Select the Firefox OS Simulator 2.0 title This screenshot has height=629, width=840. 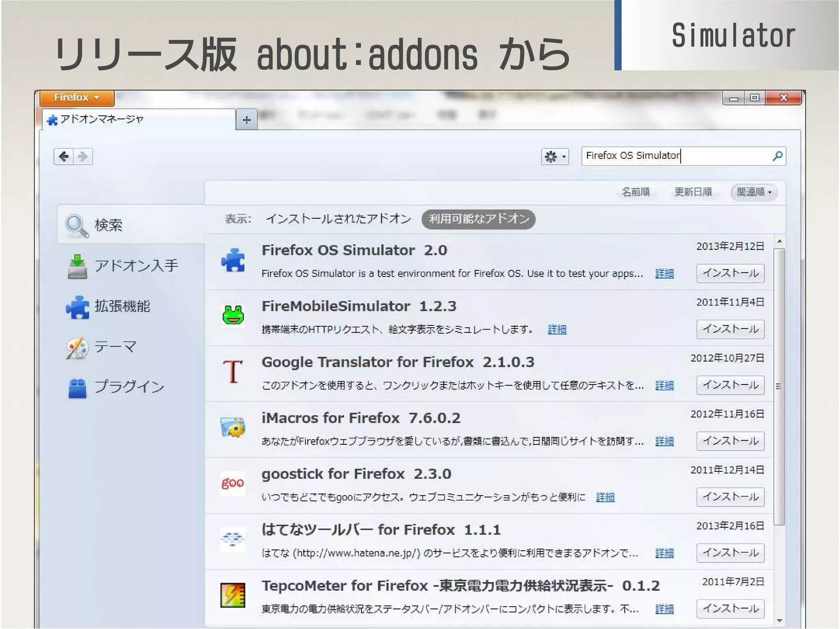[x=354, y=250]
